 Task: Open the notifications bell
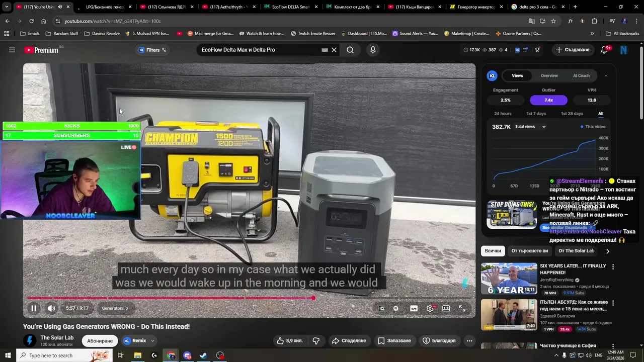coord(604,50)
